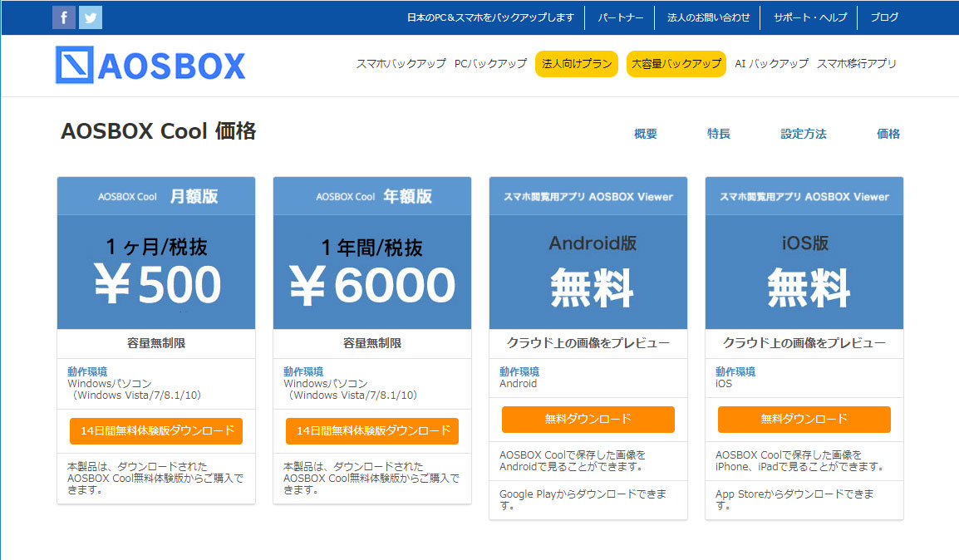
Task: Click クラウド上の画像をプレビュー in iOS card
Action: (804, 344)
